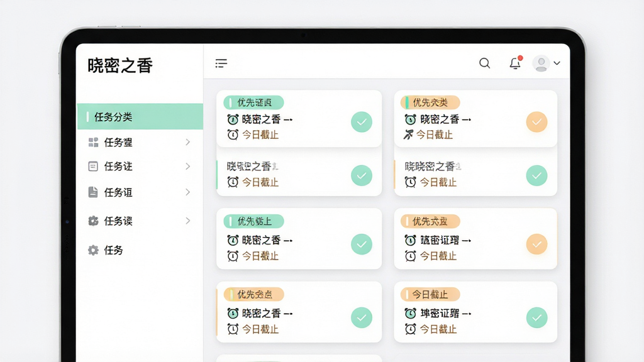Click the orange 优先…点 priority tag
644x362 pixels.
pos(253,295)
